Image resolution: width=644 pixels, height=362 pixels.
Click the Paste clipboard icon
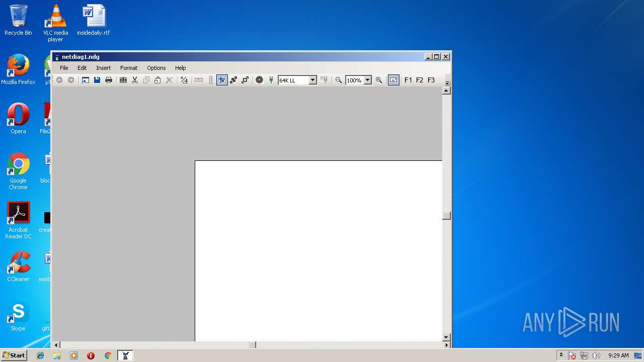[x=158, y=80]
